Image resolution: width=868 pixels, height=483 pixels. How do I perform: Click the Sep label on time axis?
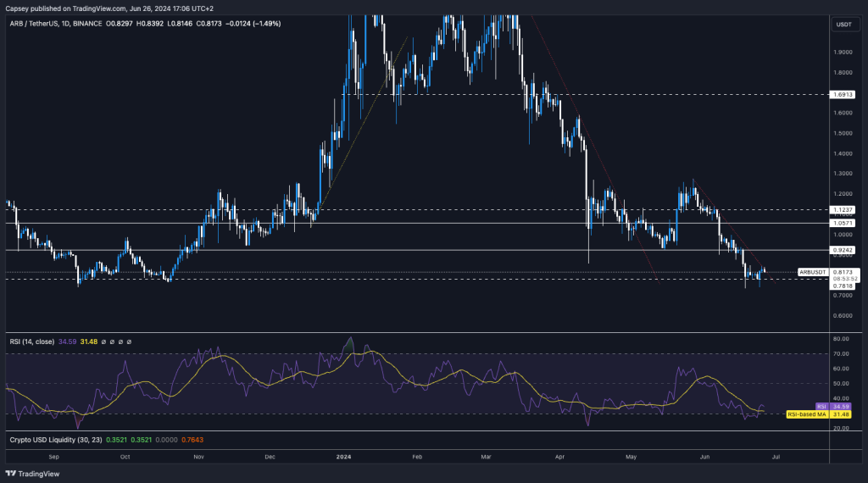tap(55, 455)
